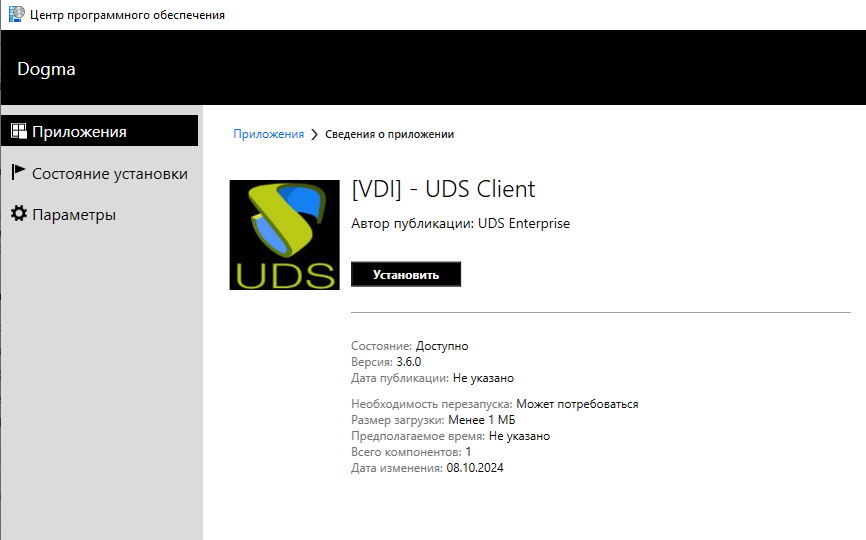The width and height of the screenshot is (866, 540).
Task: Click the Dogma organization header text
Action: pos(46,69)
